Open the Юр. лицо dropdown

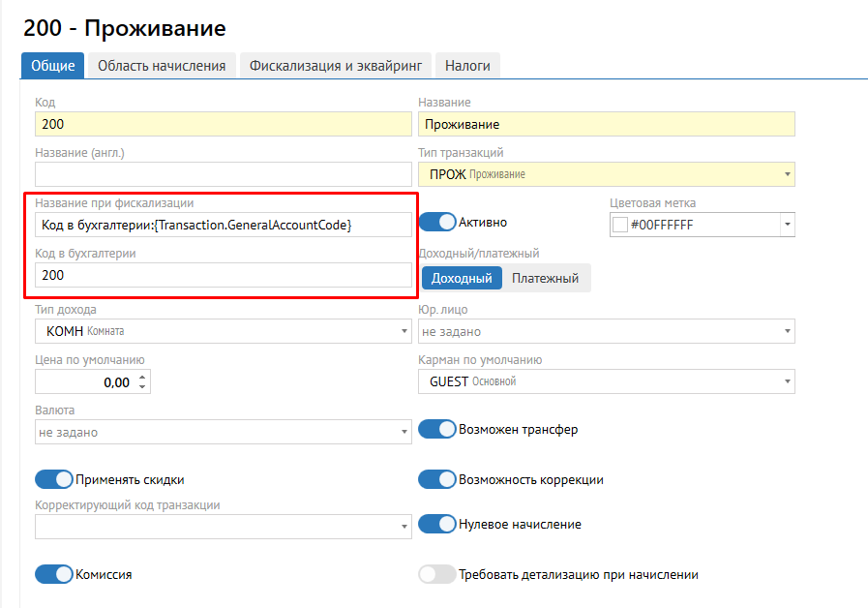[x=607, y=331]
